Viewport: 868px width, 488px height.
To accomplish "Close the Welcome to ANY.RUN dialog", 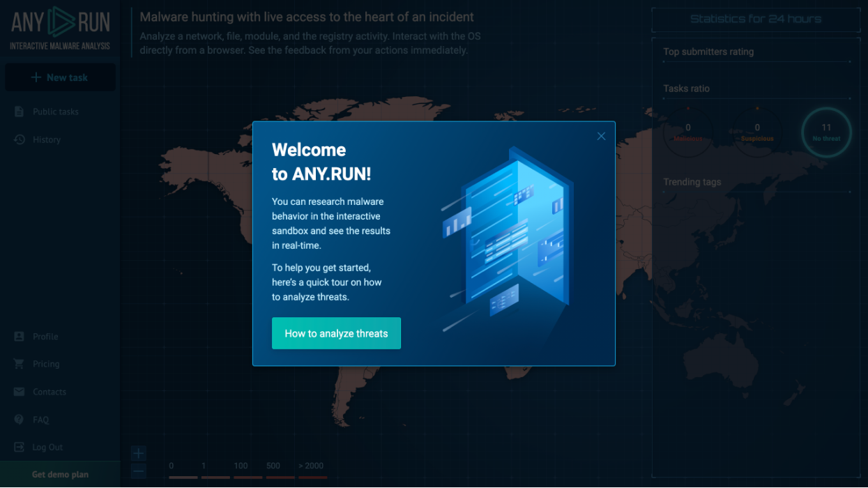I will [x=601, y=137].
